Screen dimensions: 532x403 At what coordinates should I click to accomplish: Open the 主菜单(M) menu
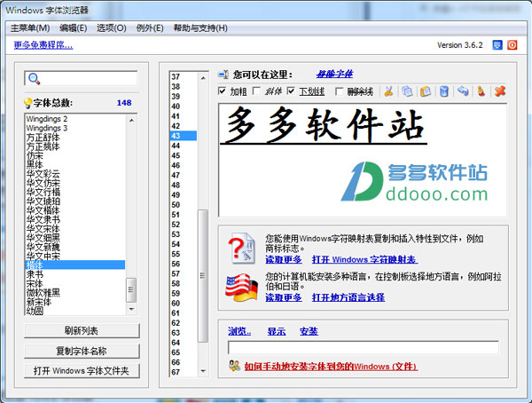[30, 28]
